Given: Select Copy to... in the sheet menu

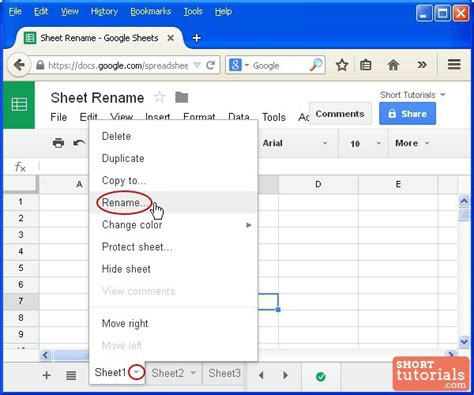Looking at the screenshot, I should pyautogui.click(x=173, y=180).
